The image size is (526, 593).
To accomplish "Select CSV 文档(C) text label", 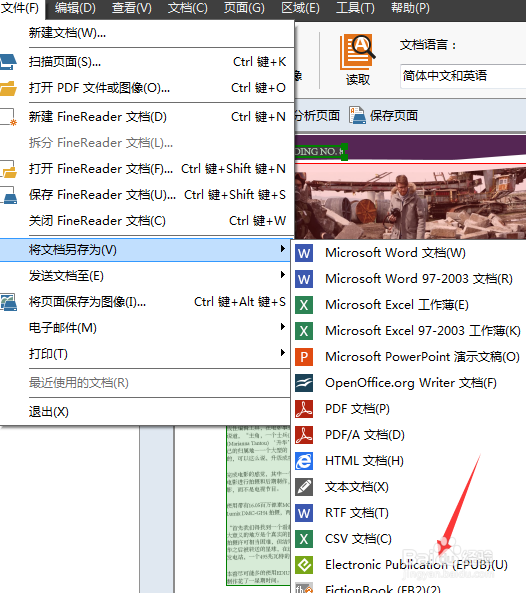I will tap(358, 539).
